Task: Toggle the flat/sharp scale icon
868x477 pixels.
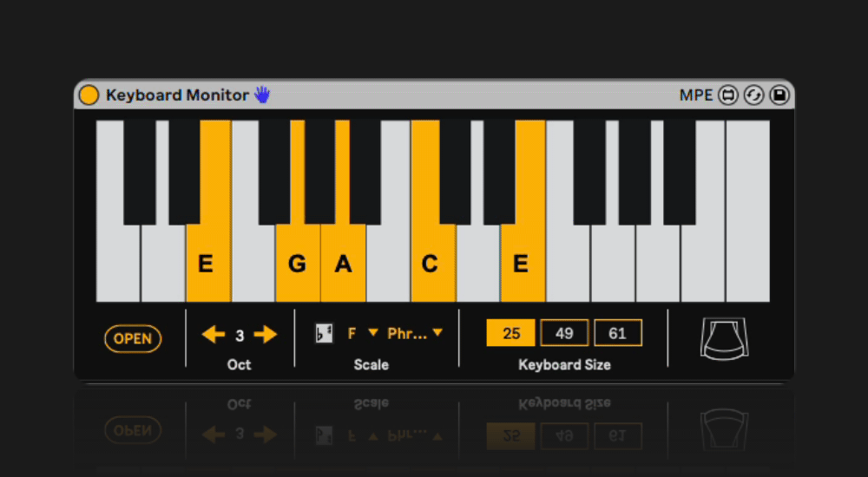Action: pyautogui.click(x=324, y=333)
